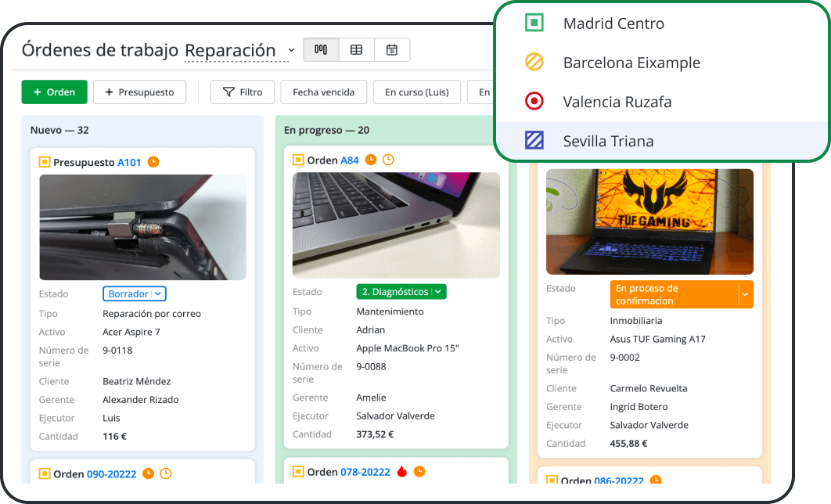Click the blue striped Sevilla Triana icon
Image resolution: width=831 pixels, height=504 pixels.
(x=534, y=140)
